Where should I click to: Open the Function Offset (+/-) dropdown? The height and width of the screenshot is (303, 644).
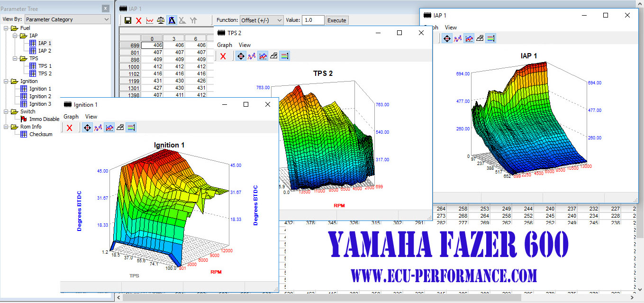point(261,20)
